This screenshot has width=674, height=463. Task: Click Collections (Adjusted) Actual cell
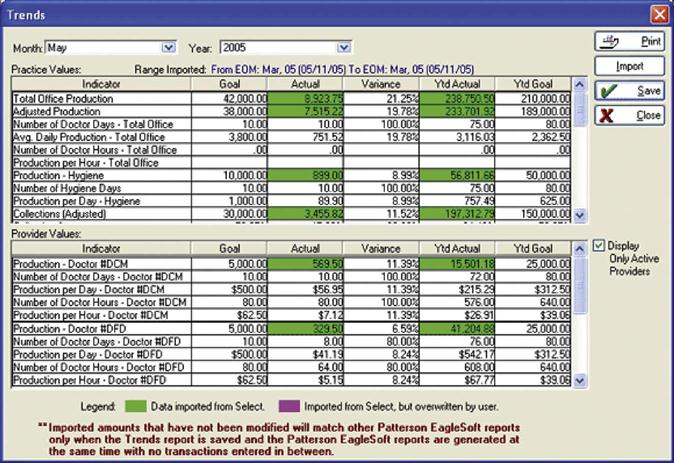click(x=307, y=215)
